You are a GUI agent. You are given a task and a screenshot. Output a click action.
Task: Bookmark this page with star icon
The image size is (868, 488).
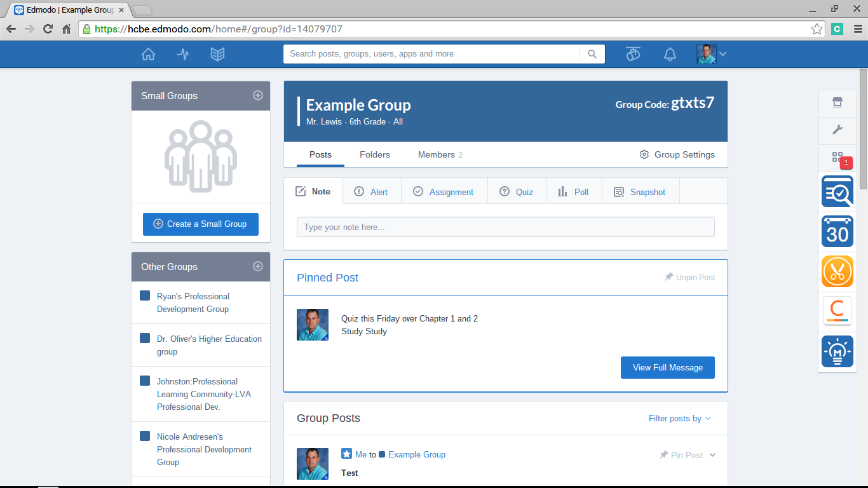(817, 29)
